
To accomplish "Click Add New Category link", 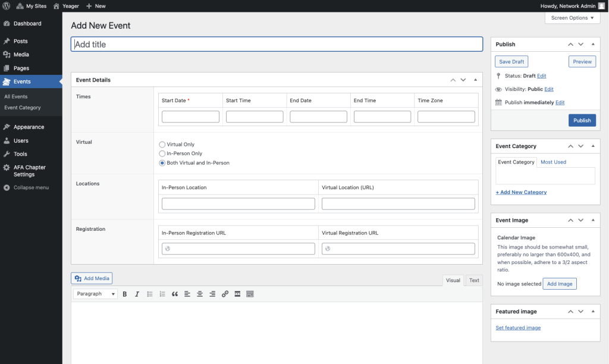I will tap(521, 192).
